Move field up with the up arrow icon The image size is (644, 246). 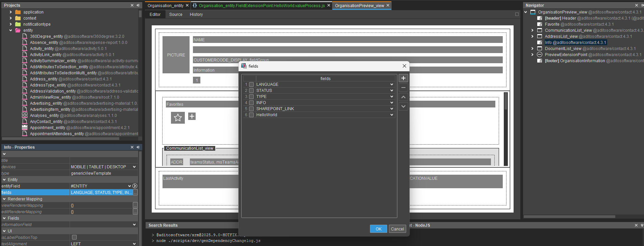[x=403, y=97]
